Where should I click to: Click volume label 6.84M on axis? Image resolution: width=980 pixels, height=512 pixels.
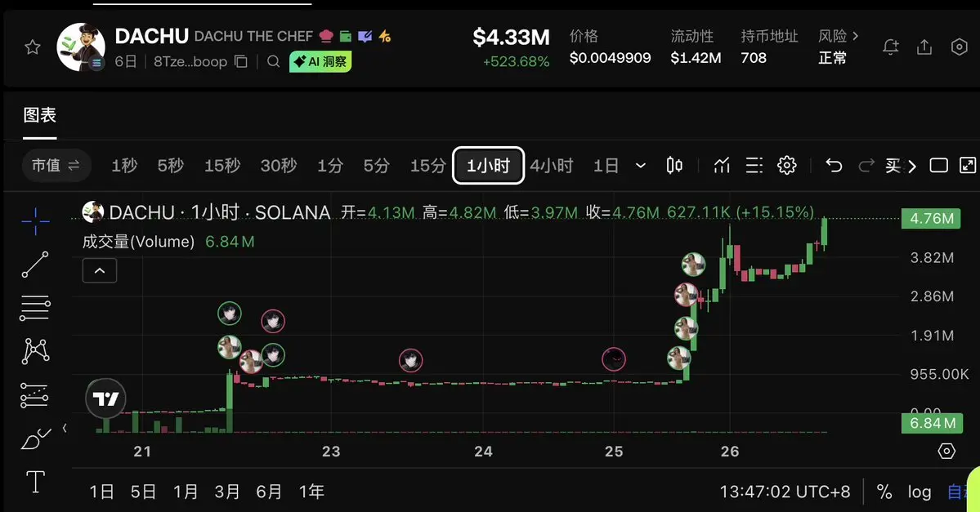[x=932, y=423]
